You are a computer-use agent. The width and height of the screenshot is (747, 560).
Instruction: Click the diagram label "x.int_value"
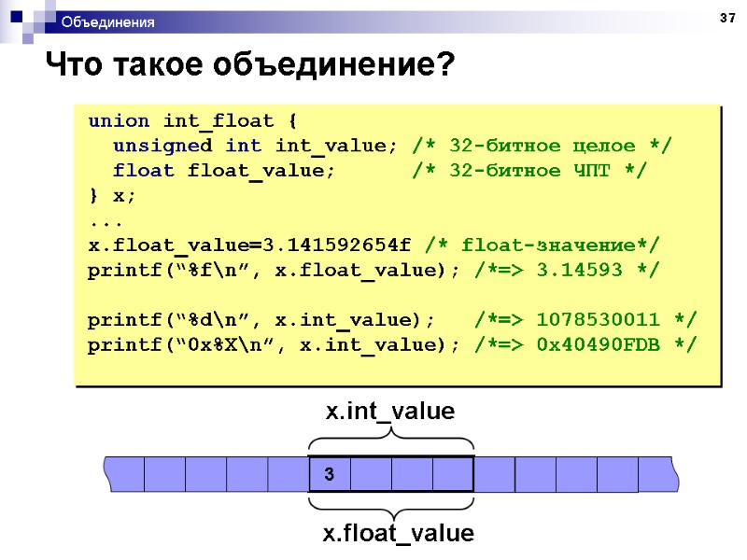coord(390,412)
